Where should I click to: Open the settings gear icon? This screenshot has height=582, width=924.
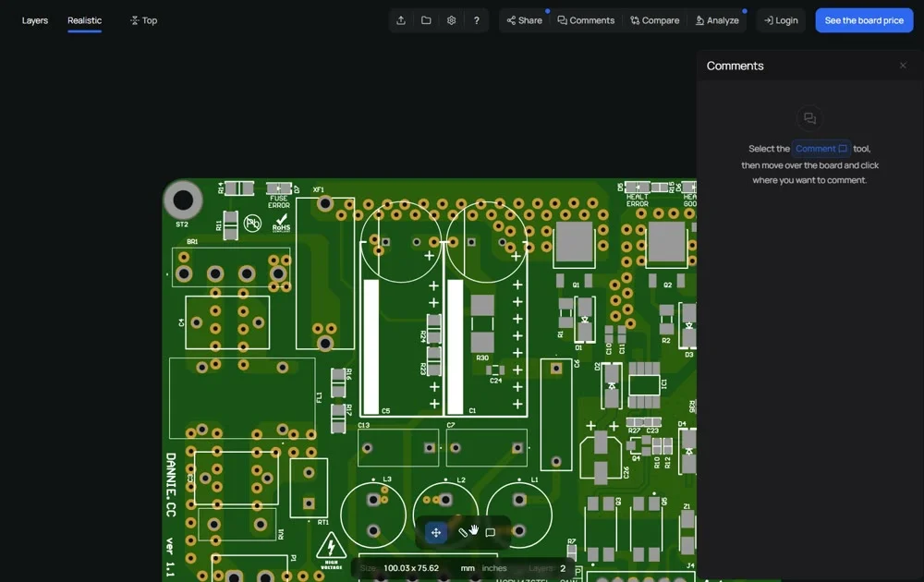[x=452, y=20]
